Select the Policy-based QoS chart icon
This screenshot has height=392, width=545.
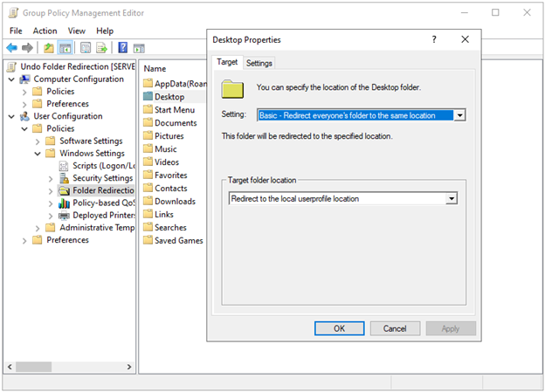coord(65,203)
